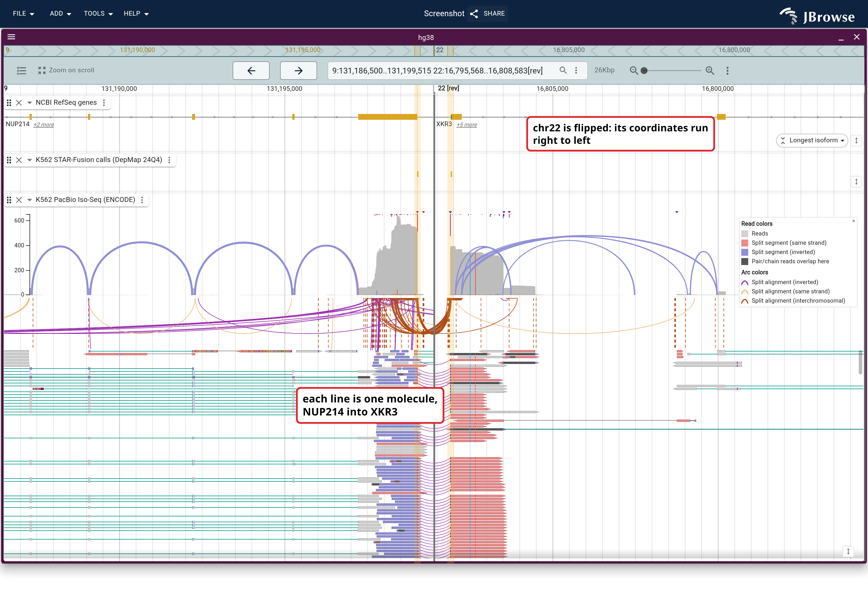The width and height of the screenshot is (868, 596).
Task: Open view options menu beside zoom controls
Action: 727,71
